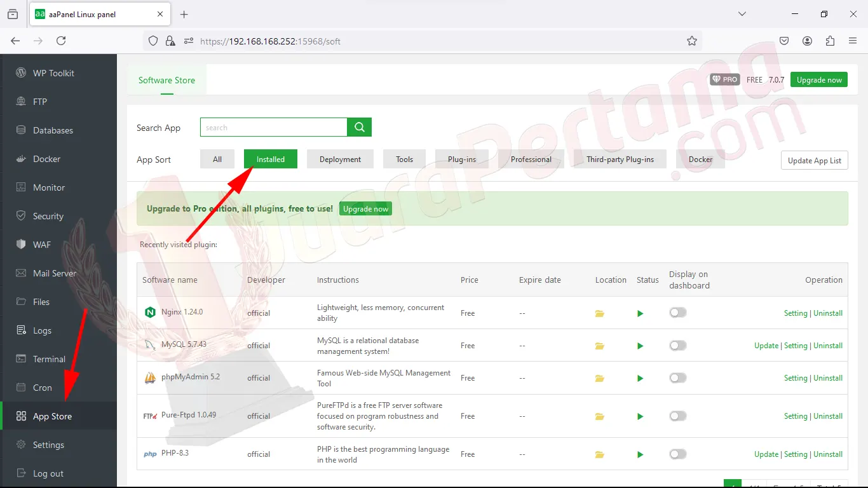The width and height of the screenshot is (868, 488).
Task: Click the Update App List button
Action: tap(814, 160)
